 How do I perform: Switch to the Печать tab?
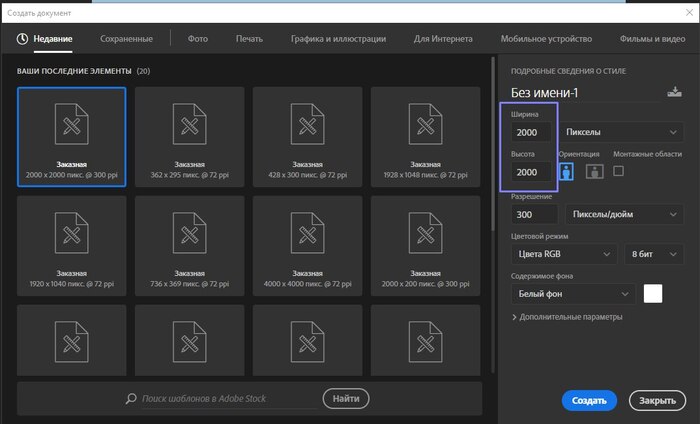pyautogui.click(x=249, y=39)
